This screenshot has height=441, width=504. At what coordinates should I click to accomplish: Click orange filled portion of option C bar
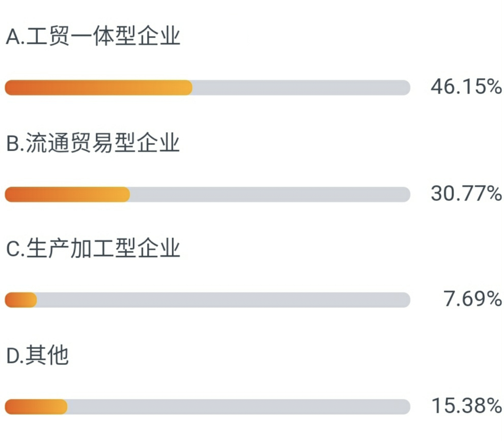click(x=21, y=300)
